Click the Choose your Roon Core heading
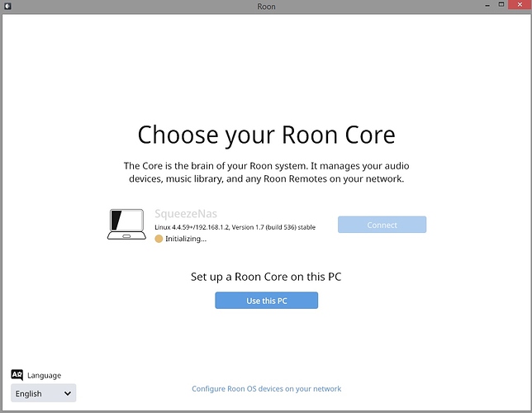Viewport: 532px width, 413px height. click(266, 135)
